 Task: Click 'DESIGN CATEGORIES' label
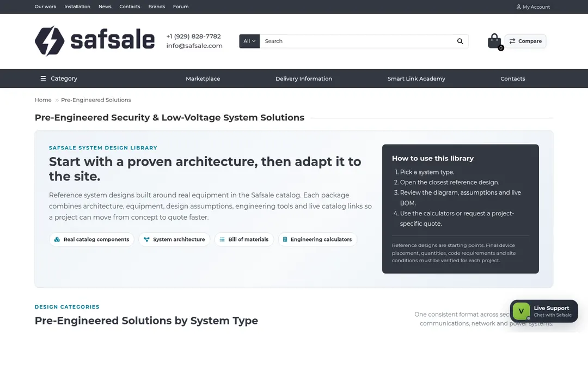coord(67,307)
